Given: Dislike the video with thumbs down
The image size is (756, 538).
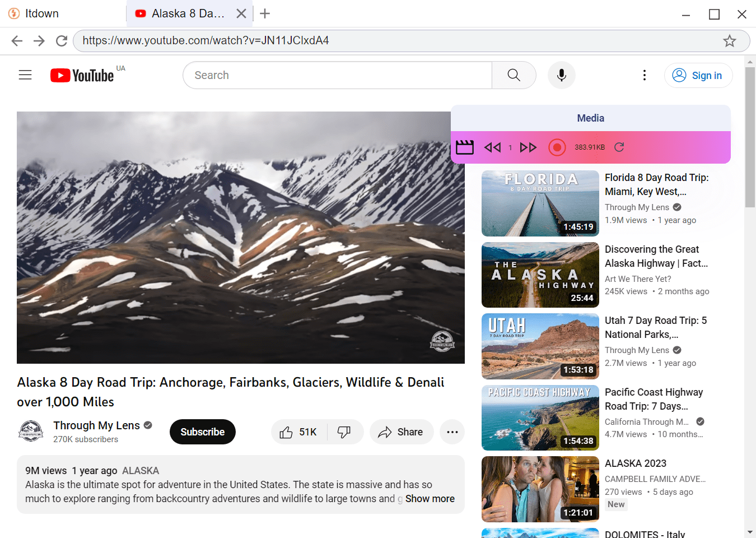Looking at the screenshot, I should pyautogui.click(x=344, y=432).
